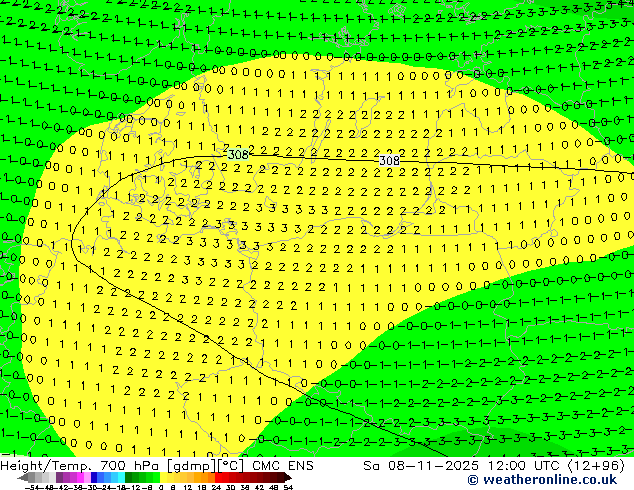Click the CMC ENS model label
This screenshot has width=634, height=490.
(283, 466)
